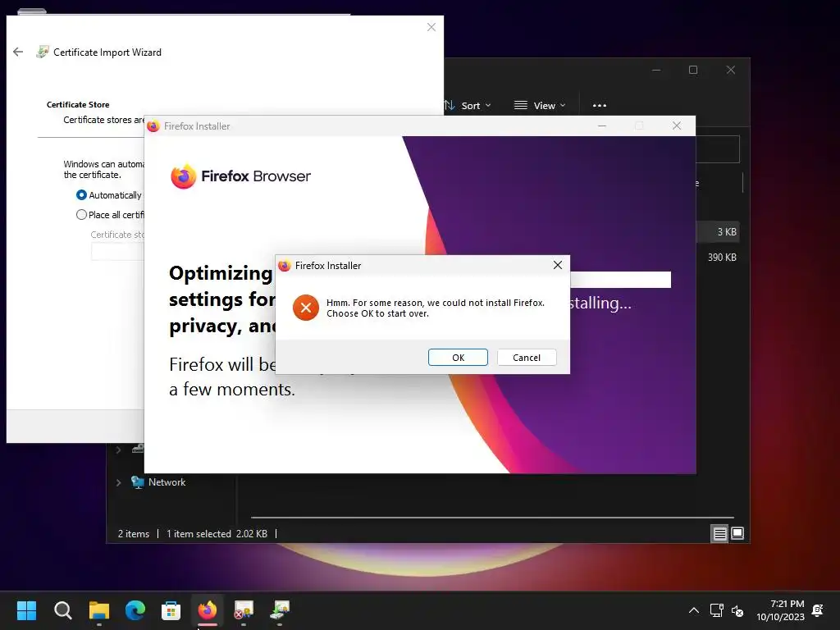Open the clock and date 7:21 PM
Viewport: 840px width, 630px height.
click(780, 610)
